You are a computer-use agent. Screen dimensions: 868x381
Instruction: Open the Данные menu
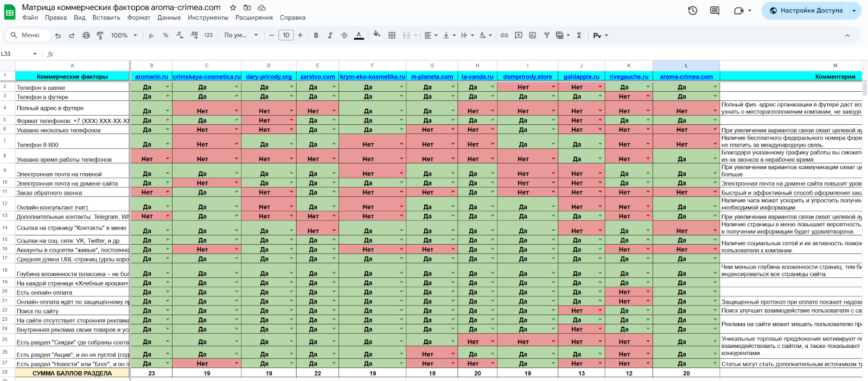pos(169,17)
